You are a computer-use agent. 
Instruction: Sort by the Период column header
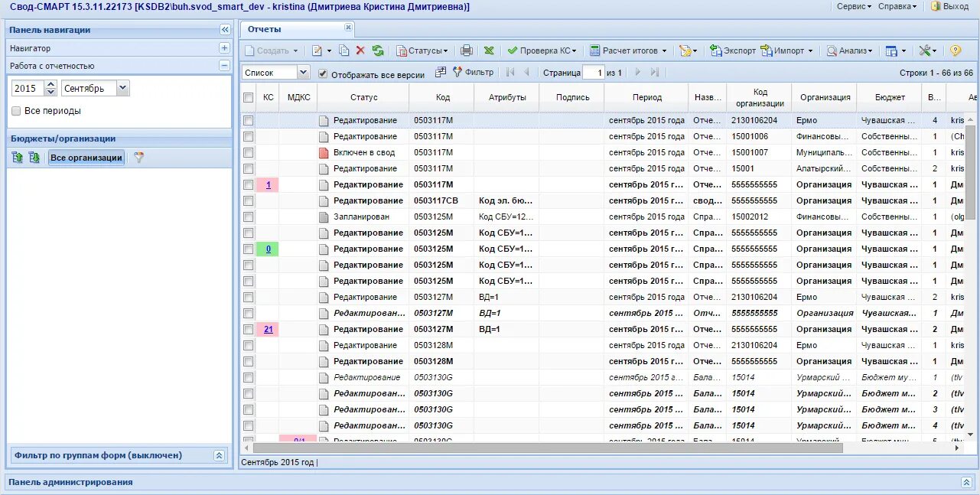(x=646, y=97)
